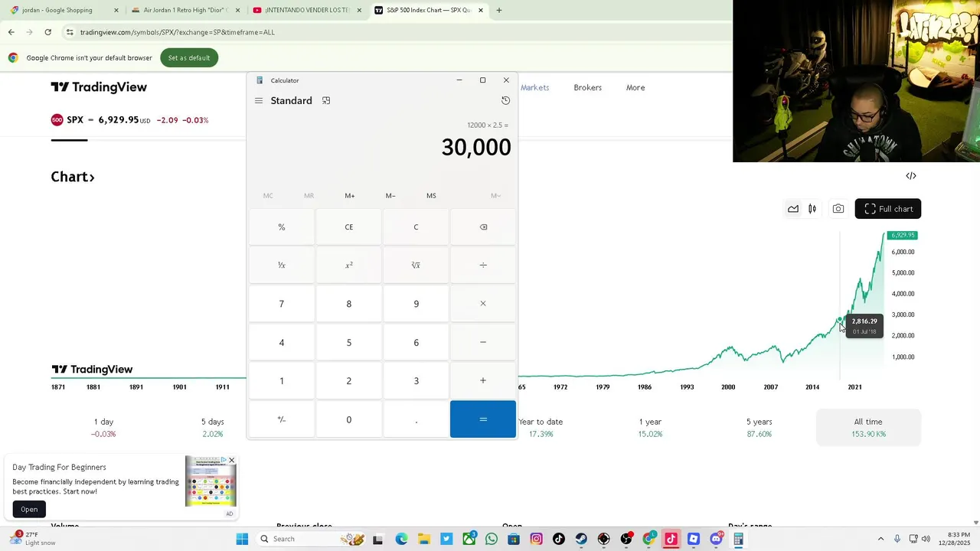Viewport: 980px width, 551px height.
Task: Click digit 5 on Calculator keypad
Action: (x=349, y=342)
